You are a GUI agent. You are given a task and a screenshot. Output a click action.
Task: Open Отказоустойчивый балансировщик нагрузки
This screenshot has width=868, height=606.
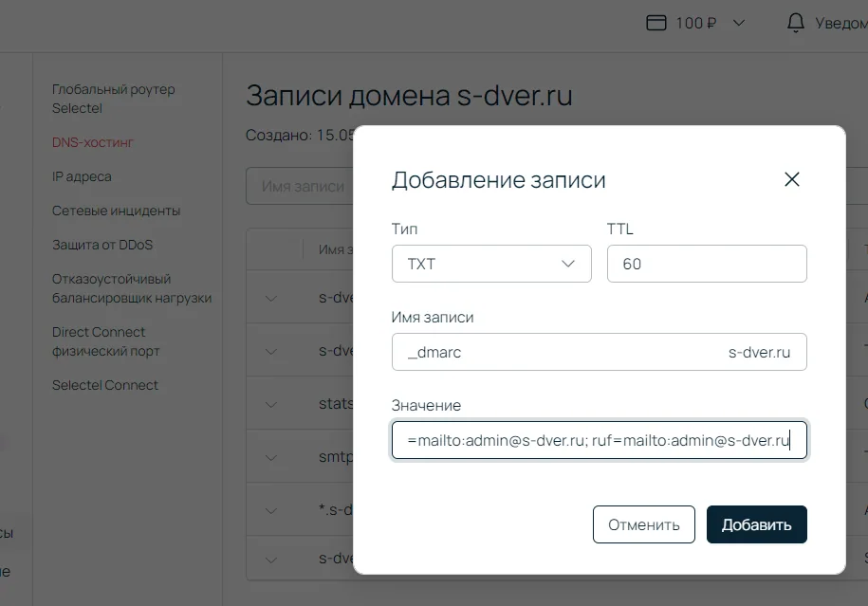click(132, 288)
